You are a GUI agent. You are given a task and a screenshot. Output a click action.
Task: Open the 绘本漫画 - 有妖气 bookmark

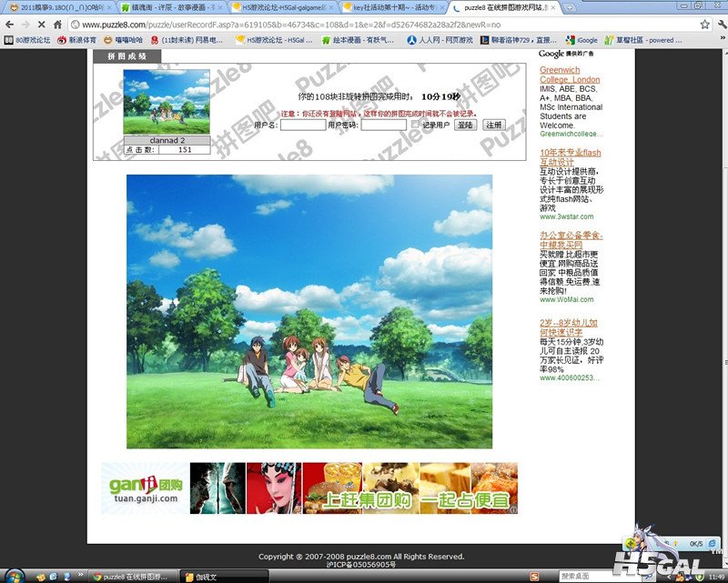point(358,40)
